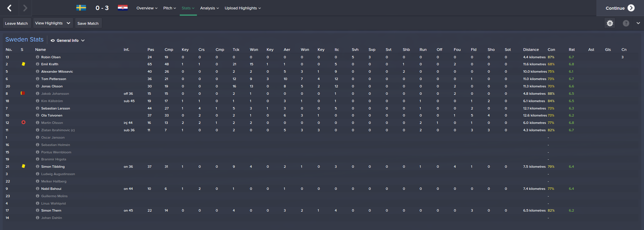
Task: Click the back navigation arrow
Action: click(x=9, y=8)
